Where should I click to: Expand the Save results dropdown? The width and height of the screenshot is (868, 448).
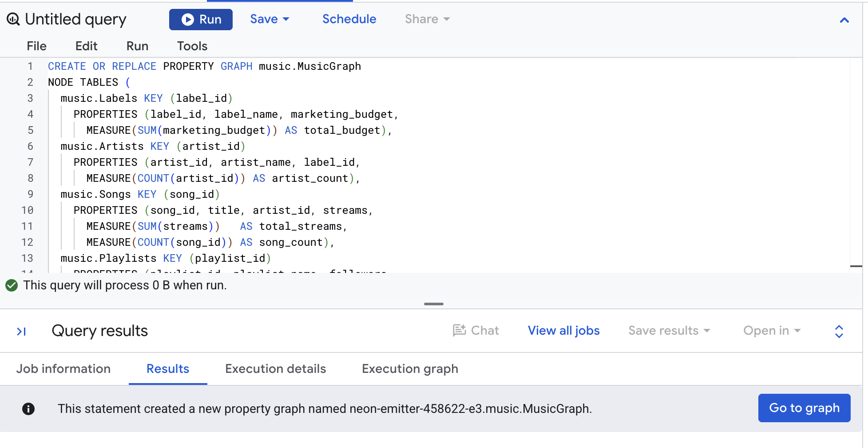pos(669,331)
